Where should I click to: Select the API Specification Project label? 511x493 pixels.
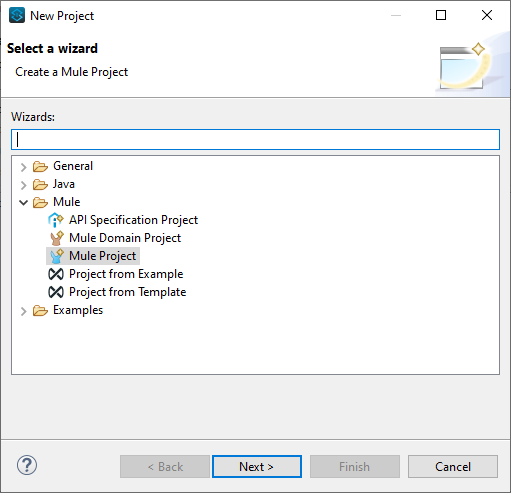click(133, 220)
